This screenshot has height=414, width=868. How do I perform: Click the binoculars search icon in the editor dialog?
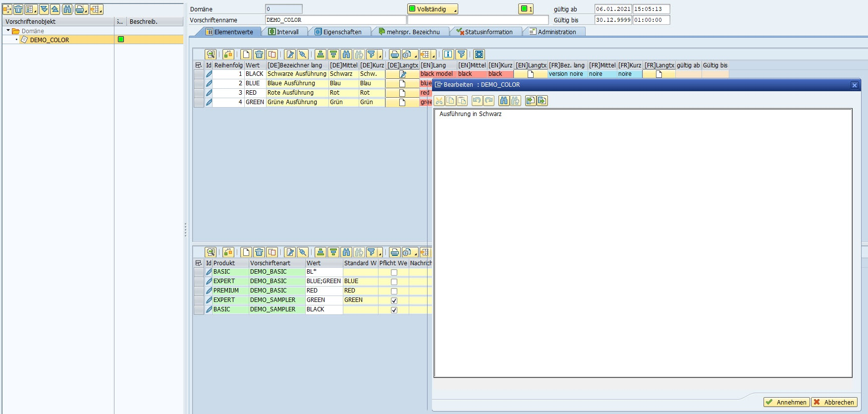coord(504,101)
